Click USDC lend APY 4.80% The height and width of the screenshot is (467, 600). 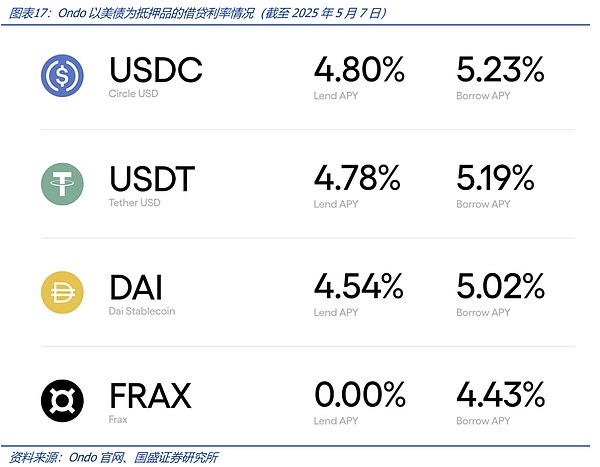[359, 71]
